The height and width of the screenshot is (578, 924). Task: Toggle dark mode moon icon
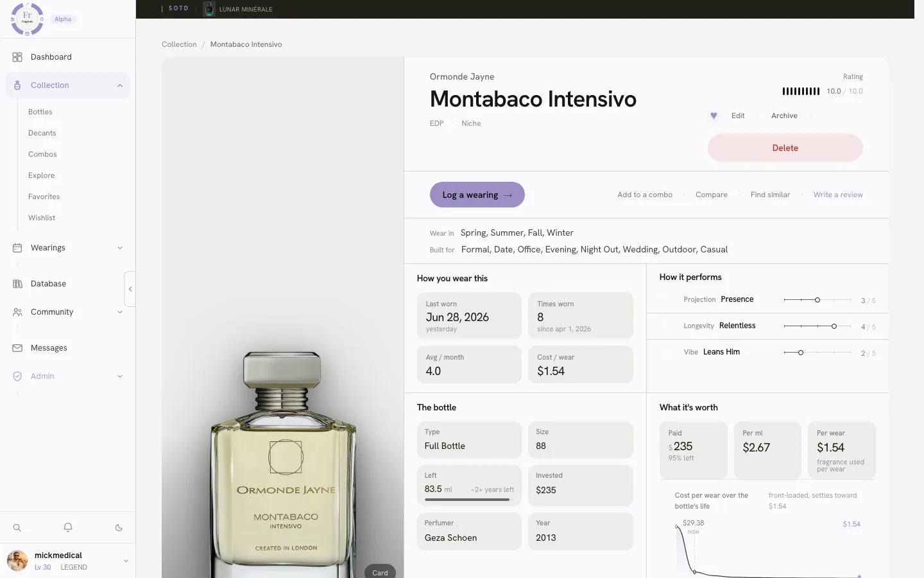pos(119,528)
